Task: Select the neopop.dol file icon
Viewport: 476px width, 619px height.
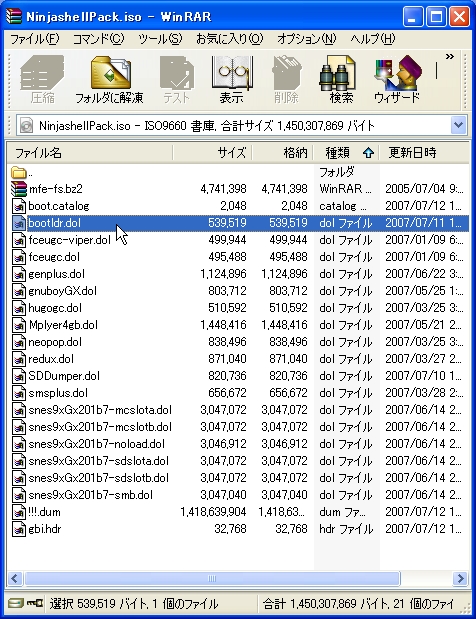Action: pyautogui.click(x=19, y=342)
